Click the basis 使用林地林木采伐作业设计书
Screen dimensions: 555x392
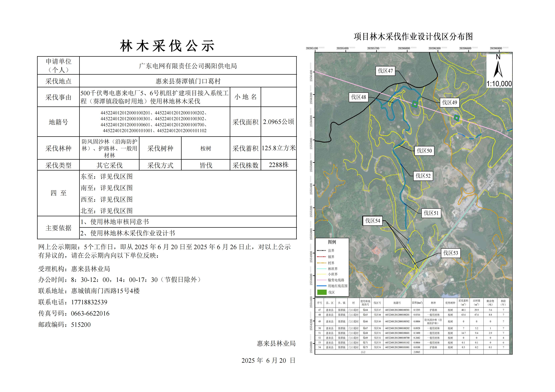[133, 233]
